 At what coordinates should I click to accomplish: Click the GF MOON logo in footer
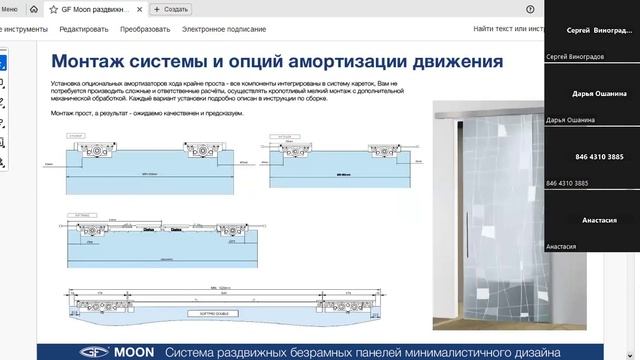coord(117,352)
